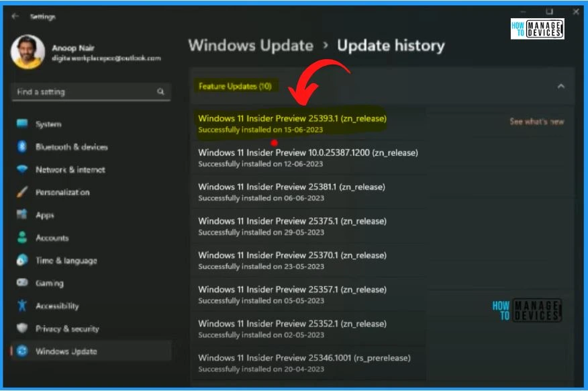Open Anoop Nair profile picture

28,52
